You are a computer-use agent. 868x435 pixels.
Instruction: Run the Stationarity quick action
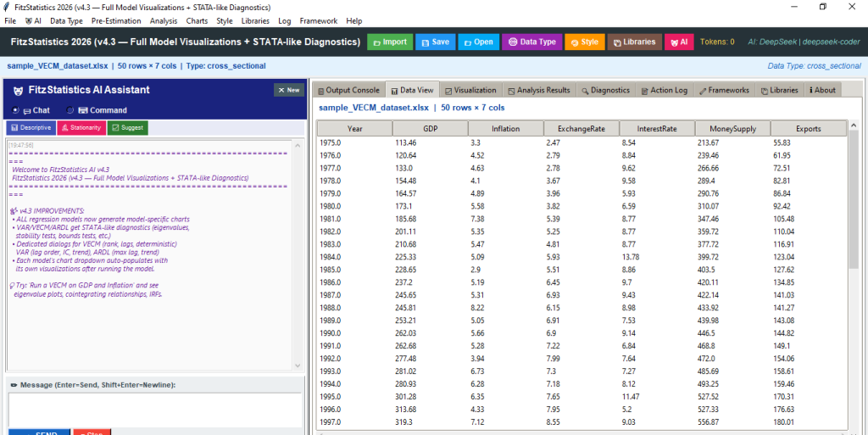coord(81,128)
